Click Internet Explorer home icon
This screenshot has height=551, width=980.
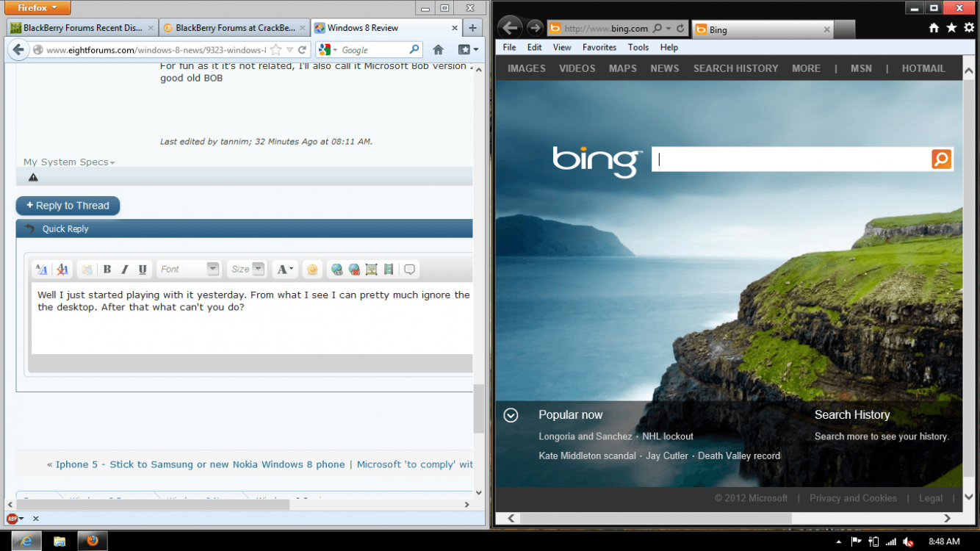coord(934,28)
